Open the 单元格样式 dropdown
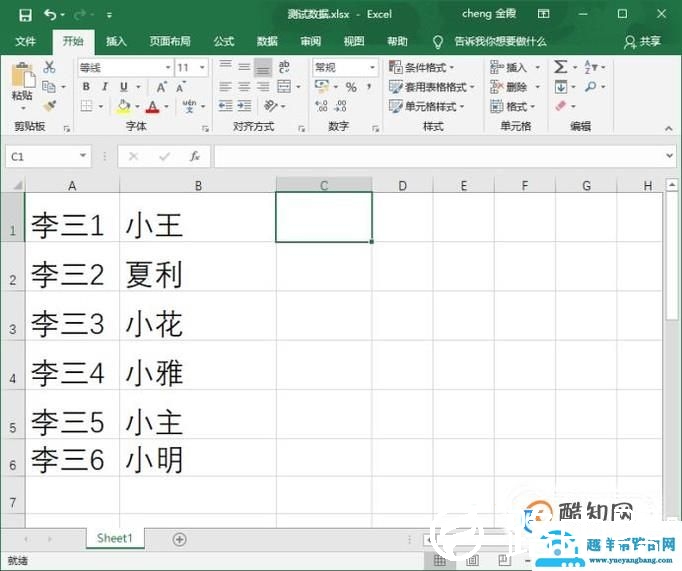The image size is (682, 571). click(426, 106)
